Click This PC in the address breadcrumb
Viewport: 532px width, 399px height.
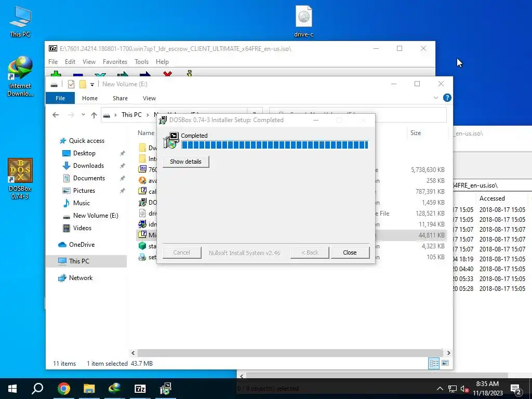point(131,115)
